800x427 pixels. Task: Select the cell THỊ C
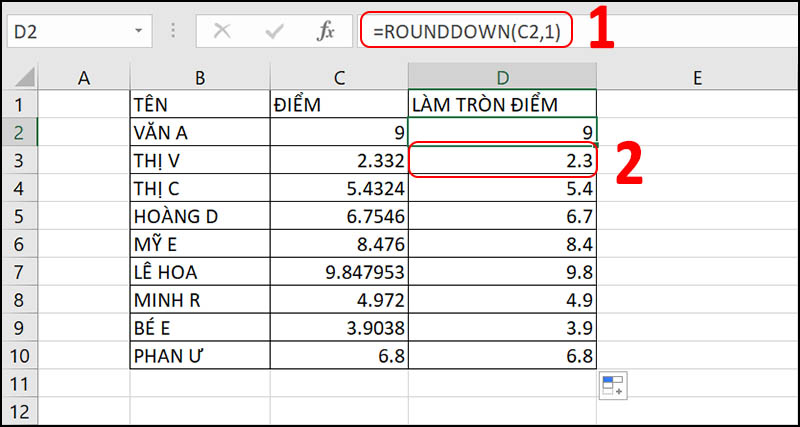point(200,188)
